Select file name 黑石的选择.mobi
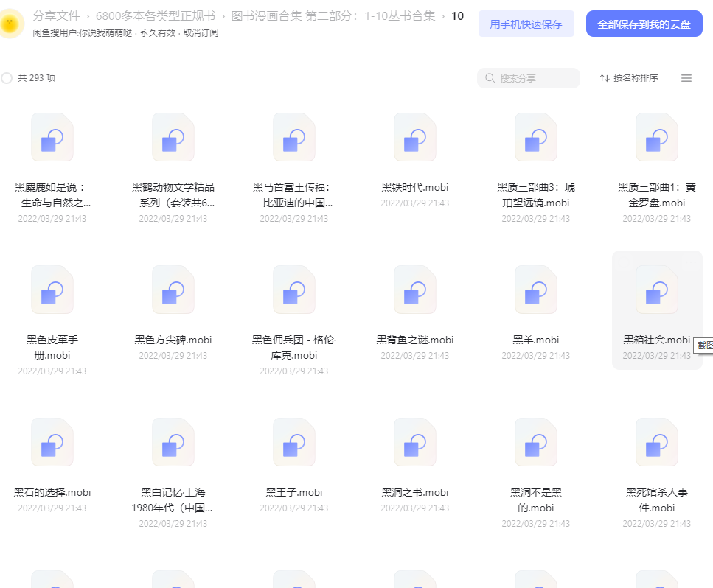This screenshot has height=588, width=713. tap(52, 492)
